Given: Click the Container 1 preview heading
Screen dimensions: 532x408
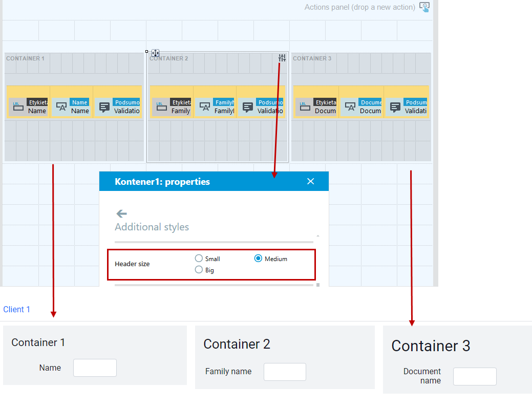Looking at the screenshot, I should pyautogui.click(x=38, y=342).
